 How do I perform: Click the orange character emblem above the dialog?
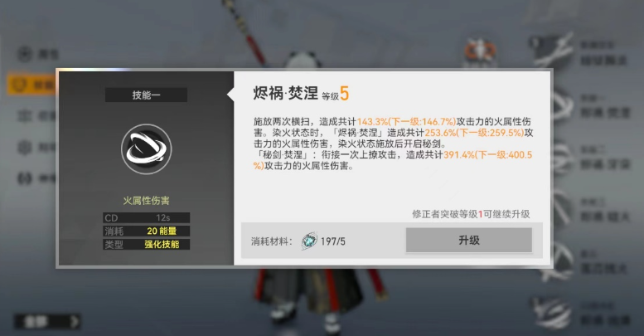480,51
